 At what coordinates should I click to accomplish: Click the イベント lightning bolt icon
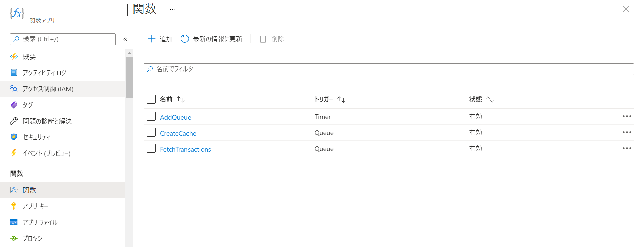(14, 153)
